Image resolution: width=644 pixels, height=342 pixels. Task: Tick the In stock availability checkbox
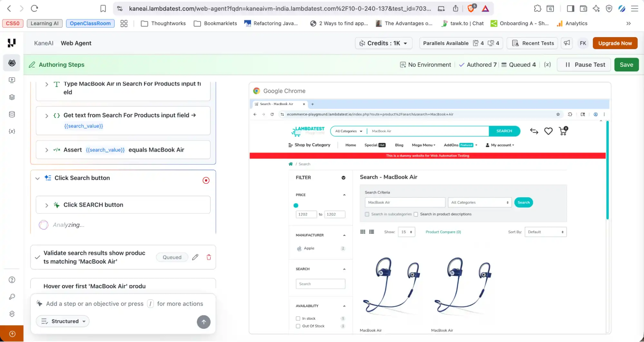coord(298,318)
